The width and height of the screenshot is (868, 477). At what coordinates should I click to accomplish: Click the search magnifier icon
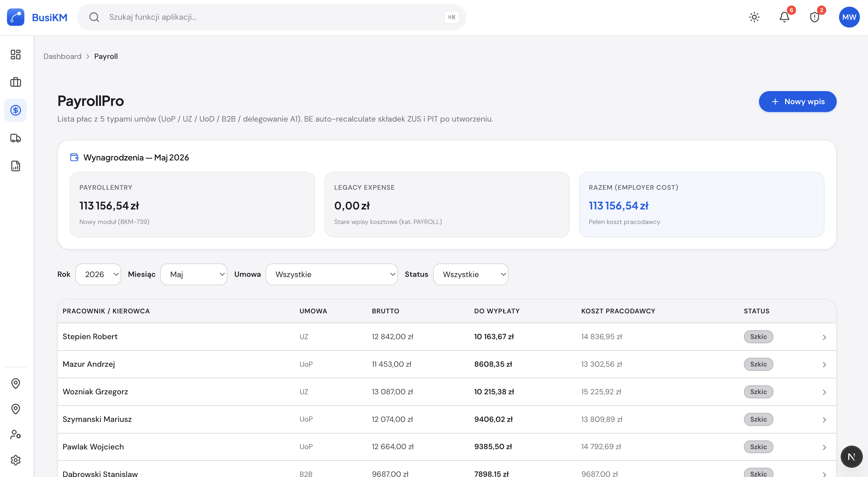pyautogui.click(x=94, y=17)
